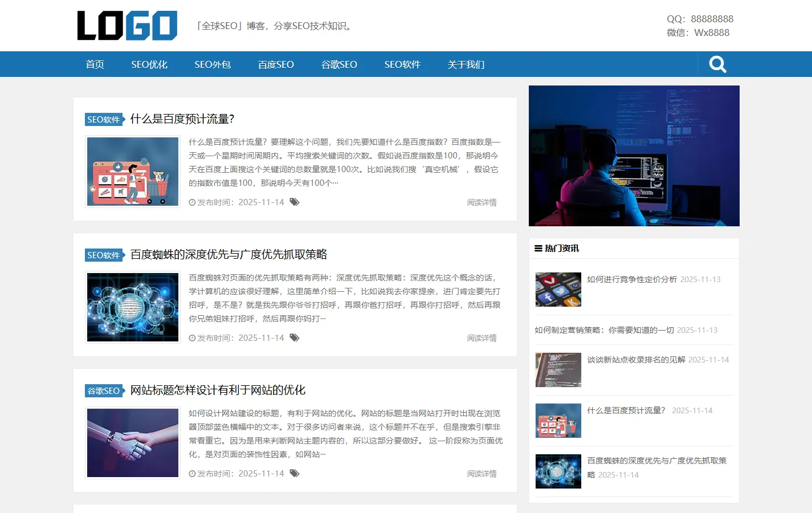
Task: Open article 网站标题怎样设计有利于网站的优化
Action: pyautogui.click(x=218, y=390)
